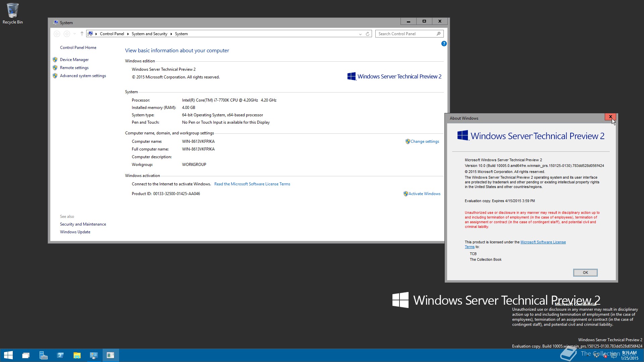Click the Product ID value text

pos(176,194)
